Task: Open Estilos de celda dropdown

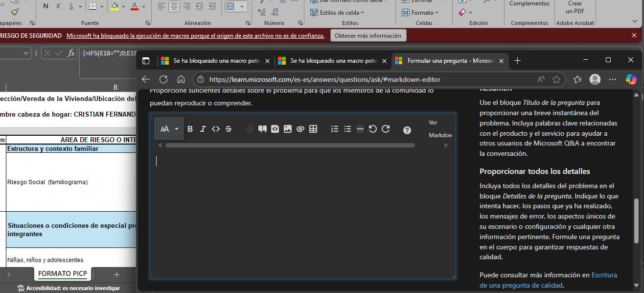Action: pos(338,13)
